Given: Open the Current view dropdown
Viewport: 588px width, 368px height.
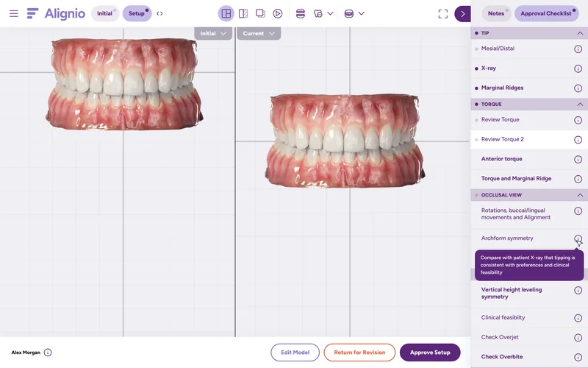Looking at the screenshot, I should pyautogui.click(x=259, y=33).
